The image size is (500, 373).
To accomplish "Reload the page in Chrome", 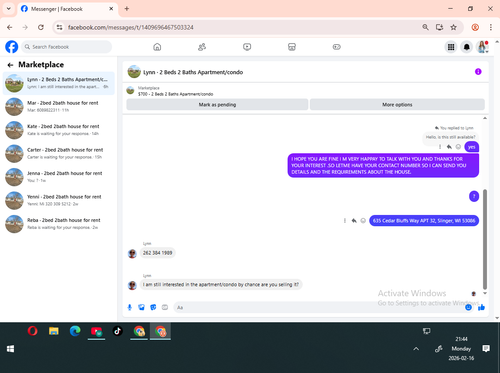I will click(x=41, y=27).
